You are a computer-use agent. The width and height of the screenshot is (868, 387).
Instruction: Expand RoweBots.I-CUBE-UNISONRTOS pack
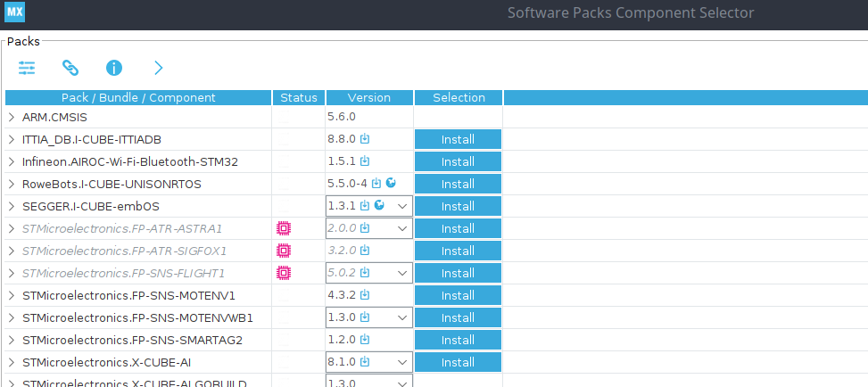click(11, 184)
